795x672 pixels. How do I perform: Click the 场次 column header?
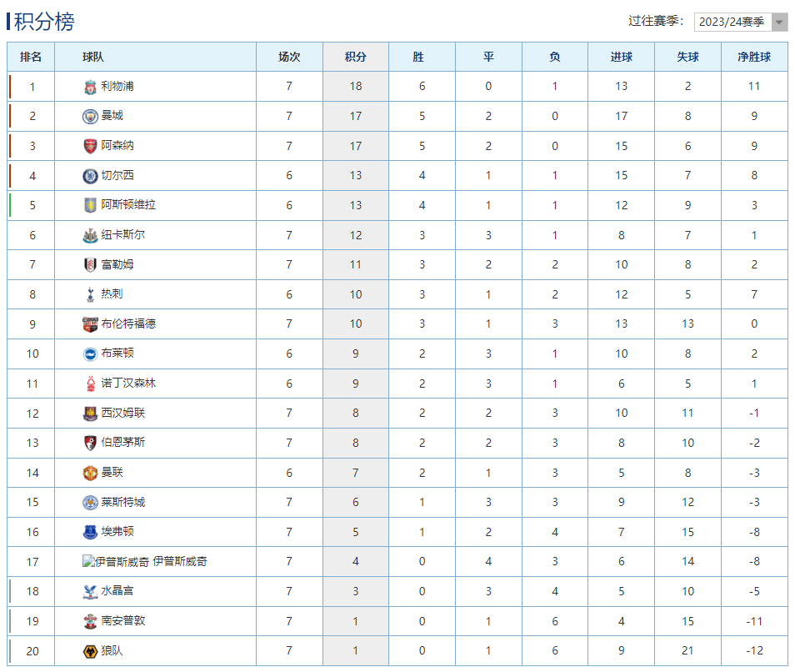pyautogui.click(x=289, y=58)
